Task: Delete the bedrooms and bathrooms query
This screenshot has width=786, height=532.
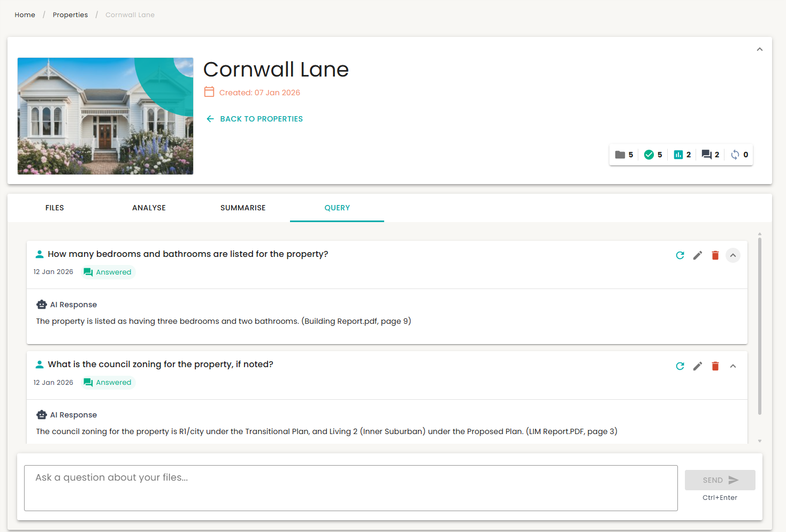Action: [715, 255]
